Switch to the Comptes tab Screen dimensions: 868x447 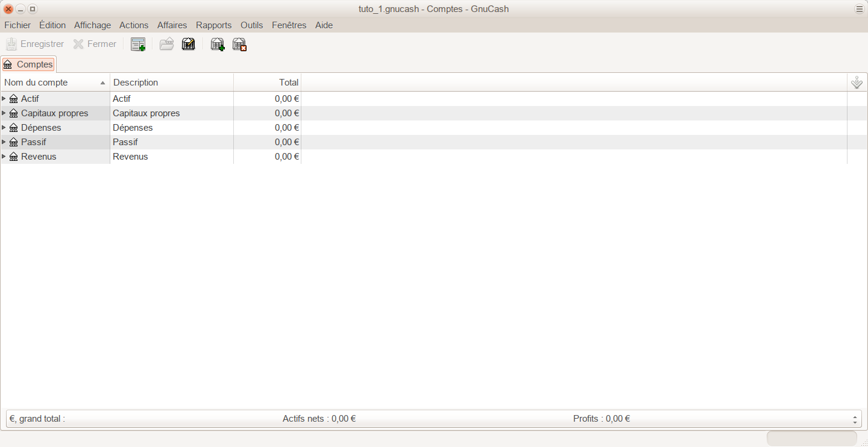[x=28, y=64]
